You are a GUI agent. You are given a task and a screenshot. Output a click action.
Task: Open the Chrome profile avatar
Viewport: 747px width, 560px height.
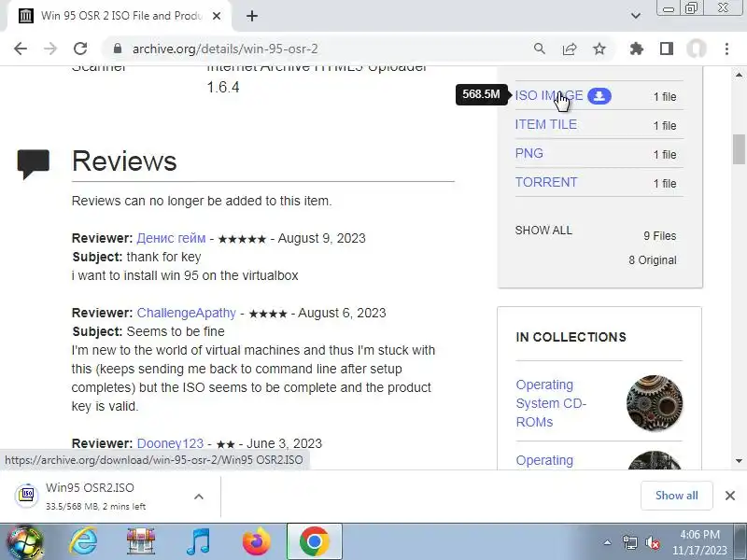[x=697, y=49]
